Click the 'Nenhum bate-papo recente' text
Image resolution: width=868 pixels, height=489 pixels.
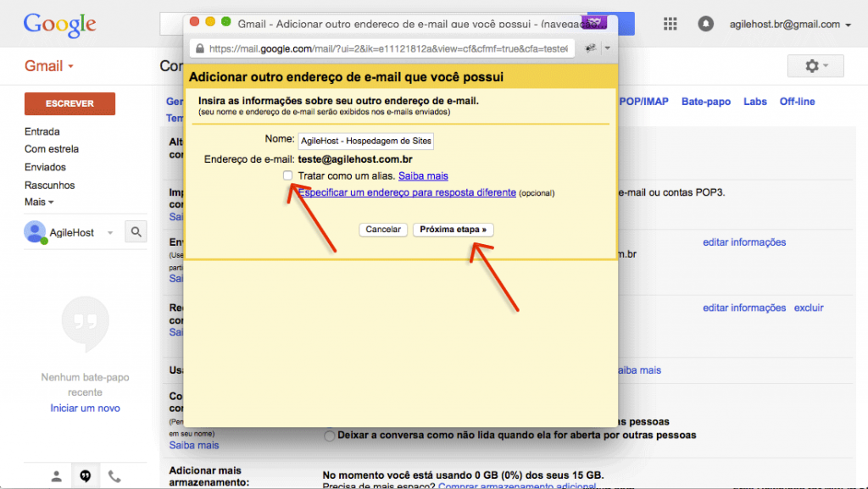tap(86, 385)
